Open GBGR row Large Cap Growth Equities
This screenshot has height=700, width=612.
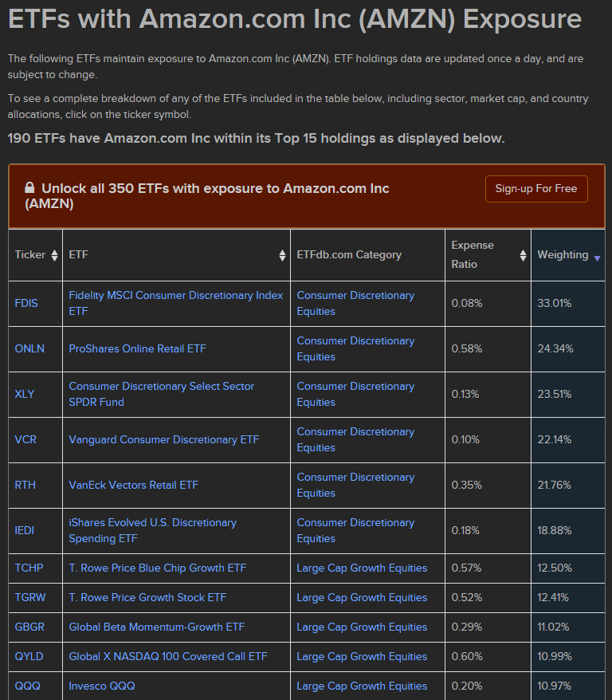pyautogui.click(x=362, y=627)
